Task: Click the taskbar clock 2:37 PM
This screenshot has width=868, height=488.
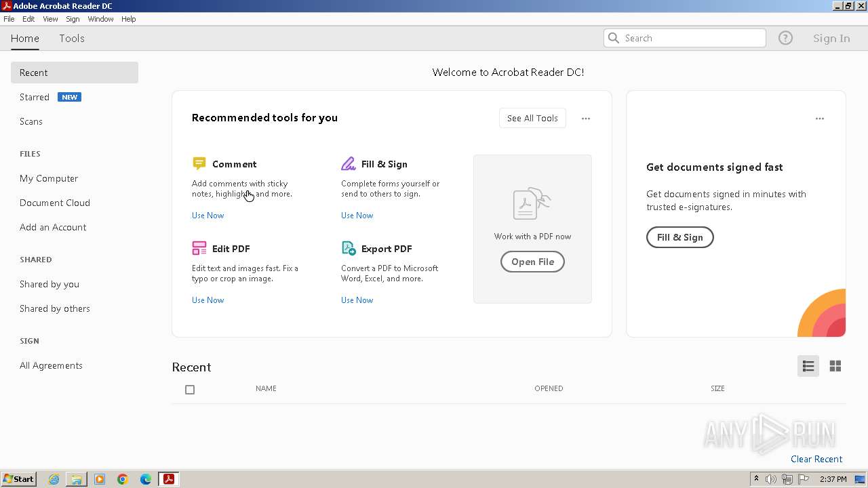Action: pyautogui.click(x=833, y=479)
